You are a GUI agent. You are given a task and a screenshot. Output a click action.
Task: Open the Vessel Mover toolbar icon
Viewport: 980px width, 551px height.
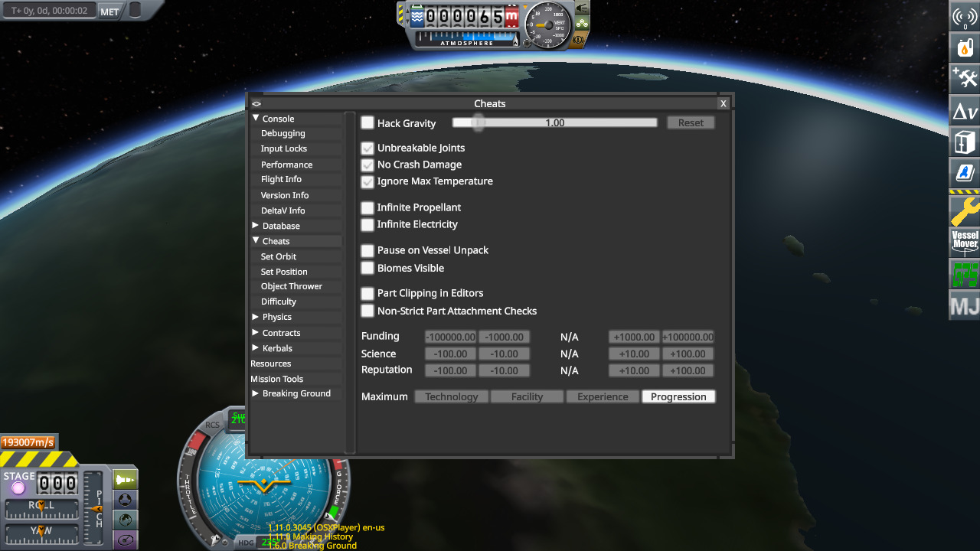pyautogui.click(x=965, y=242)
